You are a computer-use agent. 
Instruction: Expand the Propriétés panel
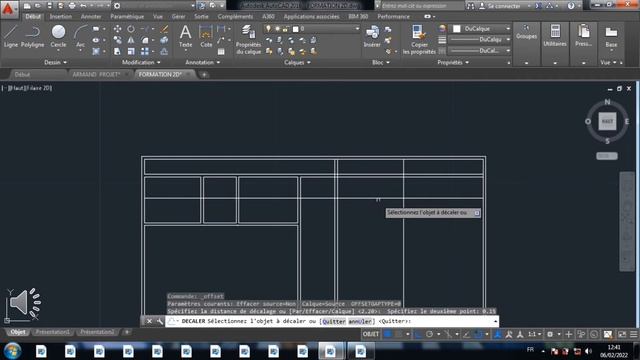click(x=453, y=62)
